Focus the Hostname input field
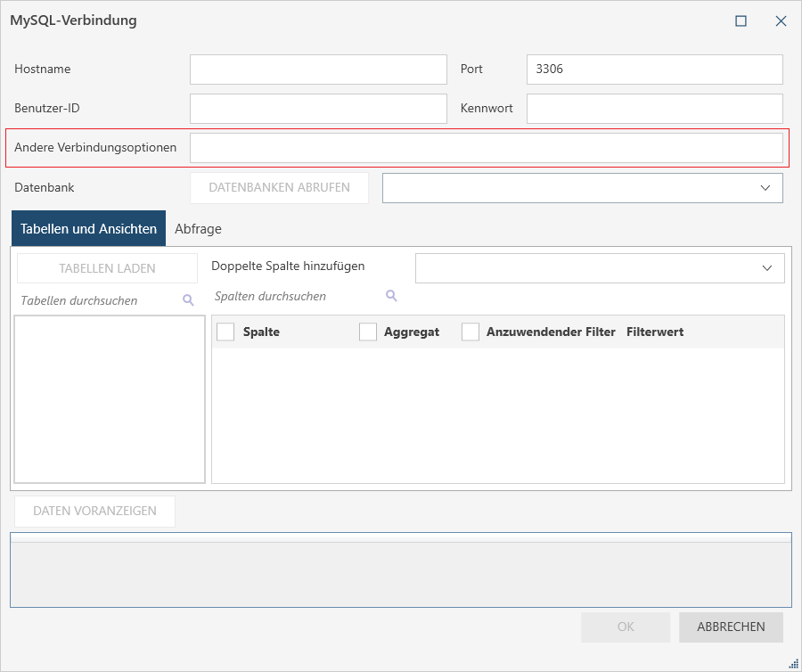The width and height of the screenshot is (802, 672). click(x=318, y=70)
